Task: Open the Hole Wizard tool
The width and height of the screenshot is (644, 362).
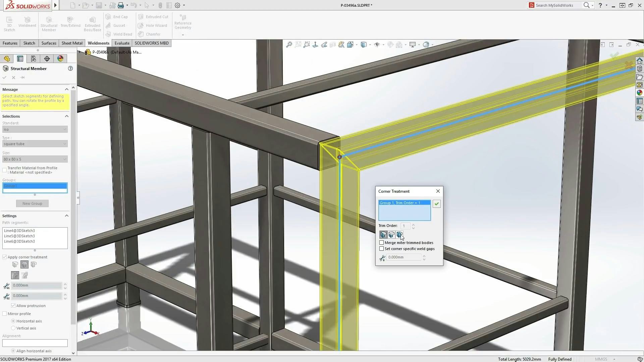Action: (153, 25)
